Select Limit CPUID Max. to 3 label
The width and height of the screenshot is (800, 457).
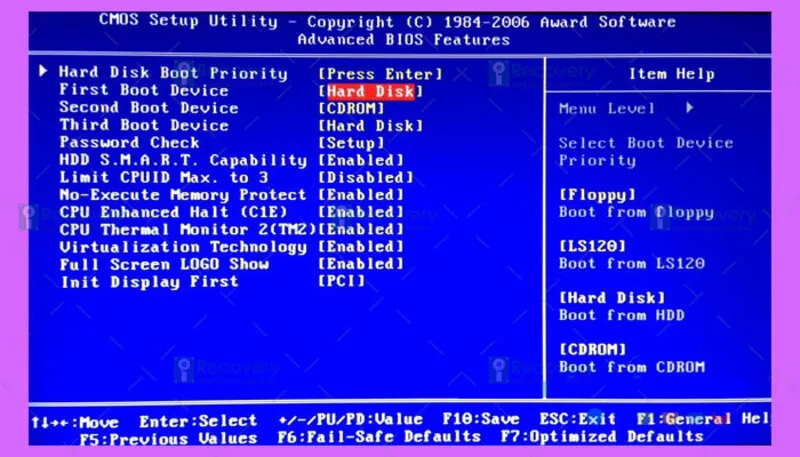pos(163,177)
